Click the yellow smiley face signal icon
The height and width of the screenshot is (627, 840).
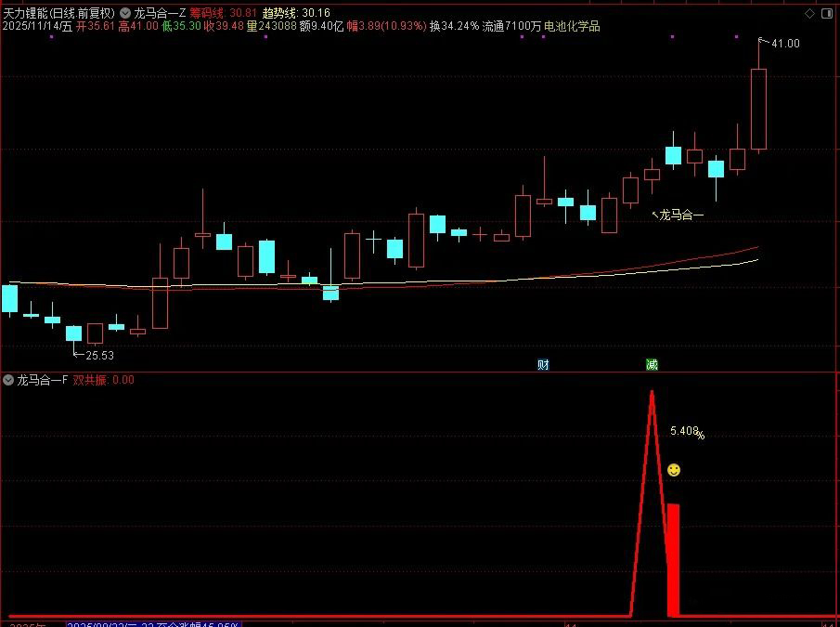(674, 470)
